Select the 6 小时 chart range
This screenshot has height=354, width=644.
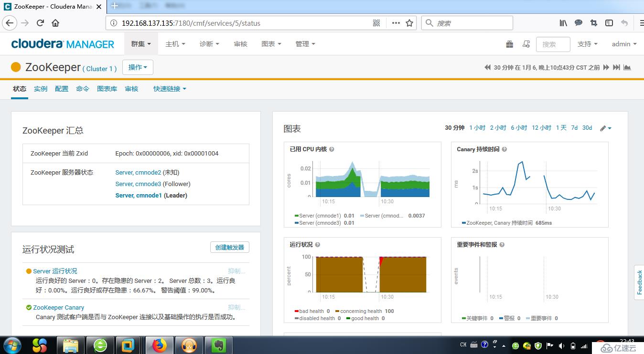[x=519, y=128]
